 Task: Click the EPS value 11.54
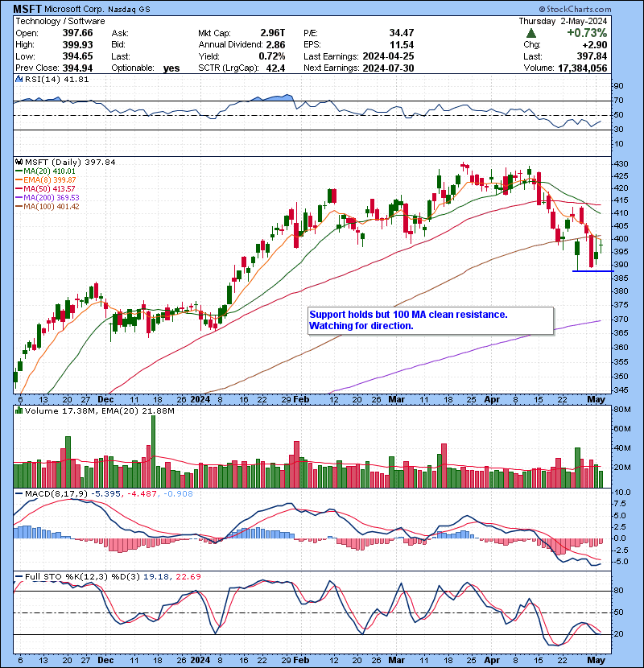(402, 45)
